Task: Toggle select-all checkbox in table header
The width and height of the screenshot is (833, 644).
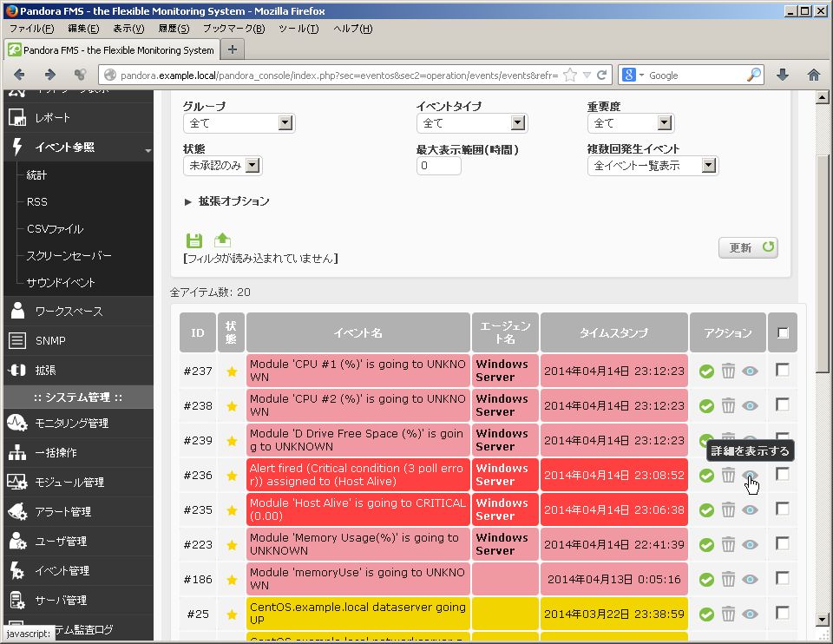Action: coord(783,333)
